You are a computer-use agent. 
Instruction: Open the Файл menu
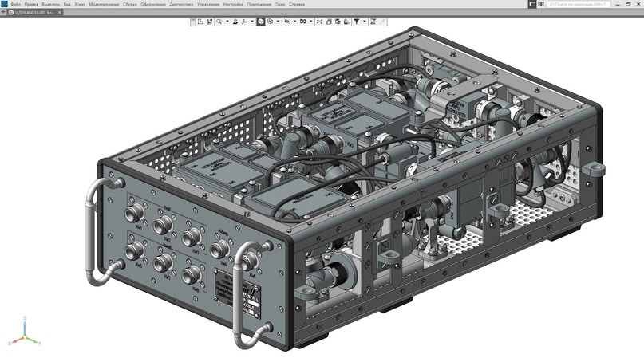[x=15, y=4]
